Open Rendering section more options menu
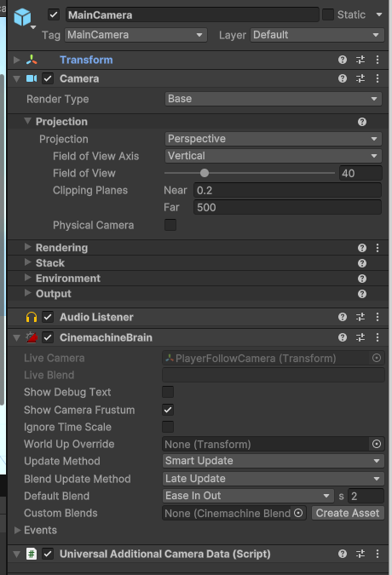Image resolution: width=392 pixels, height=575 pixels. coord(378,248)
